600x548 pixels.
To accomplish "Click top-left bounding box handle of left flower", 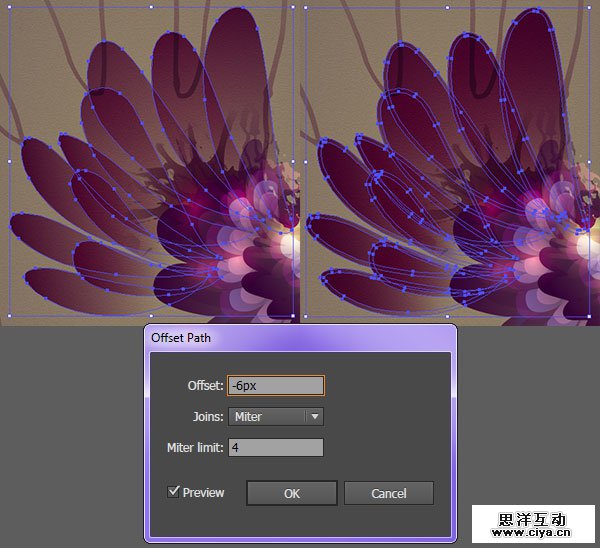I will click(10, 7).
